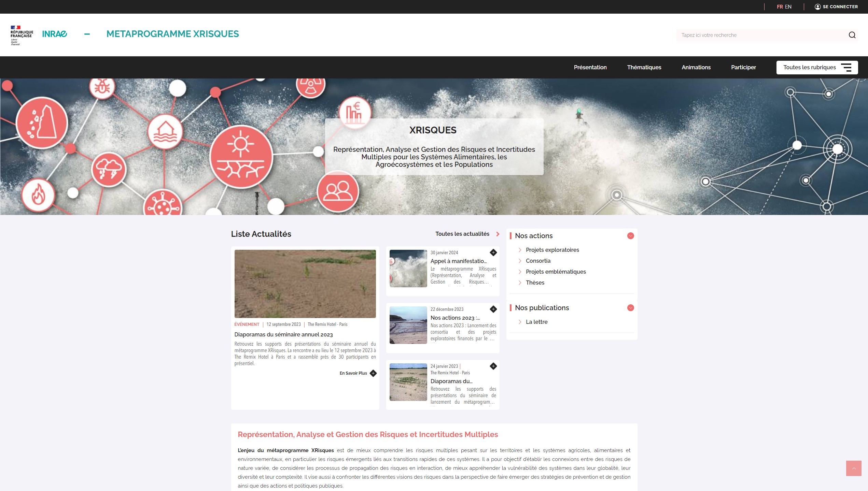The height and width of the screenshot is (491, 868).
Task: Click the République Française logo
Action: pyautogui.click(x=22, y=35)
